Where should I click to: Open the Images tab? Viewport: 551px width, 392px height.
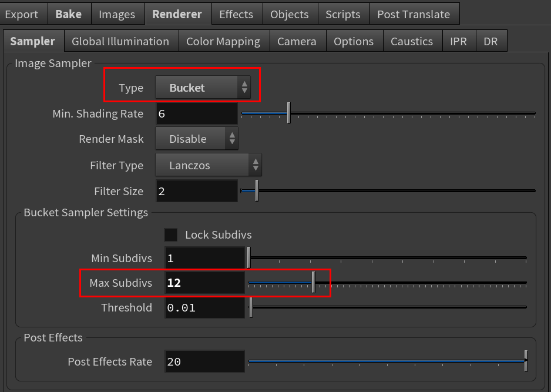click(117, 14)
